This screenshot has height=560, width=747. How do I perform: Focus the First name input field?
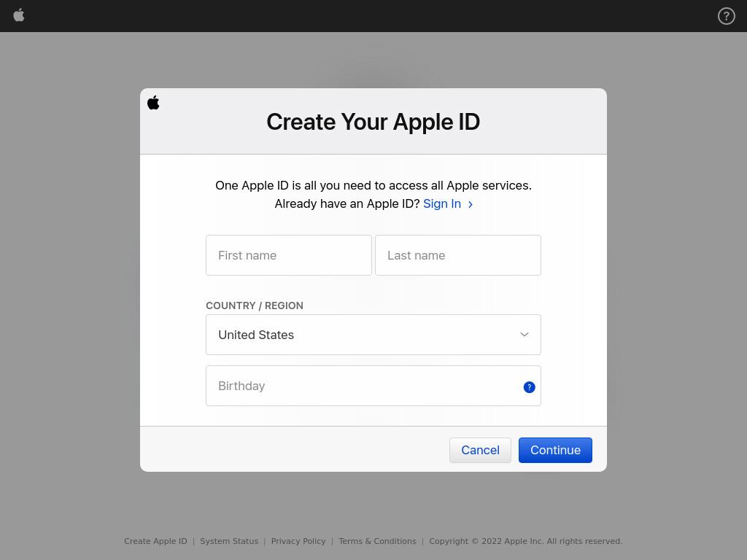tap(289, 255)
